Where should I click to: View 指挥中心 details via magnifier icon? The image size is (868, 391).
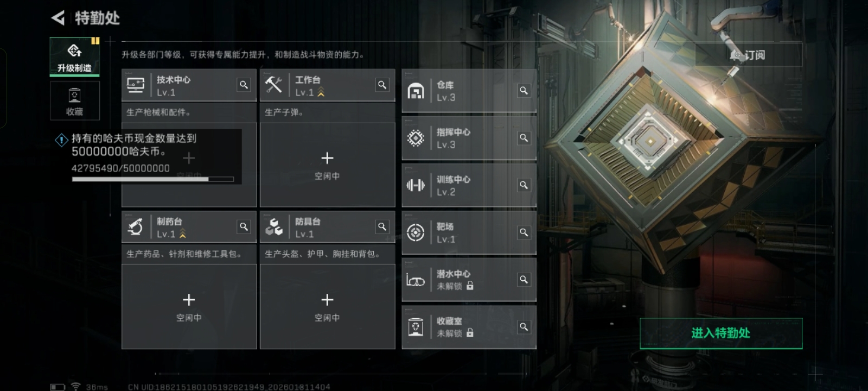(524, 138)
